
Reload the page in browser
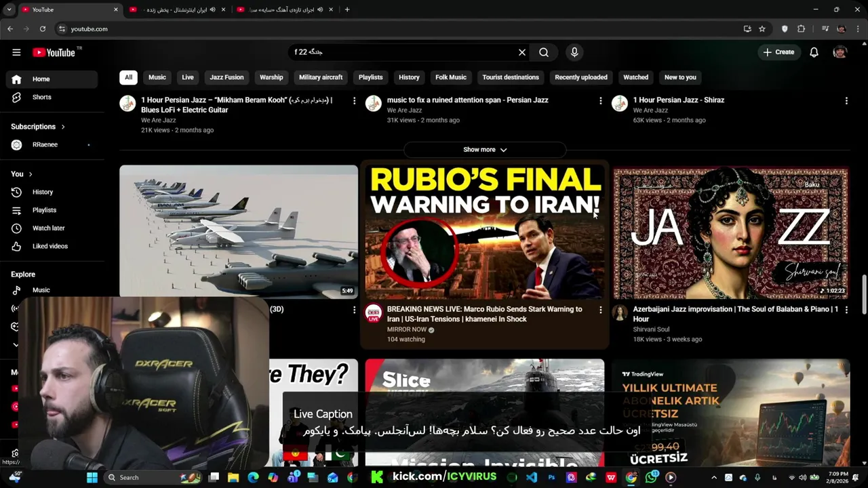[43, 29]
